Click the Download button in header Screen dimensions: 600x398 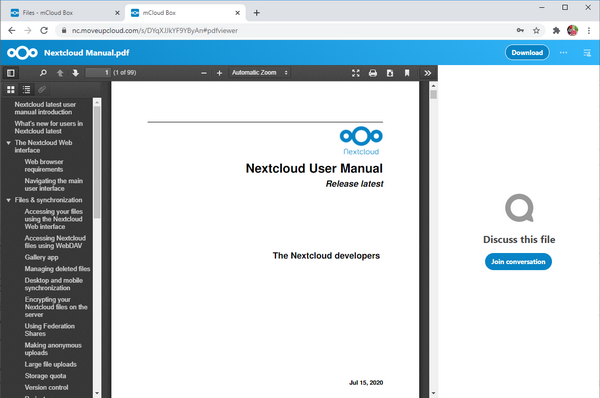527,52
